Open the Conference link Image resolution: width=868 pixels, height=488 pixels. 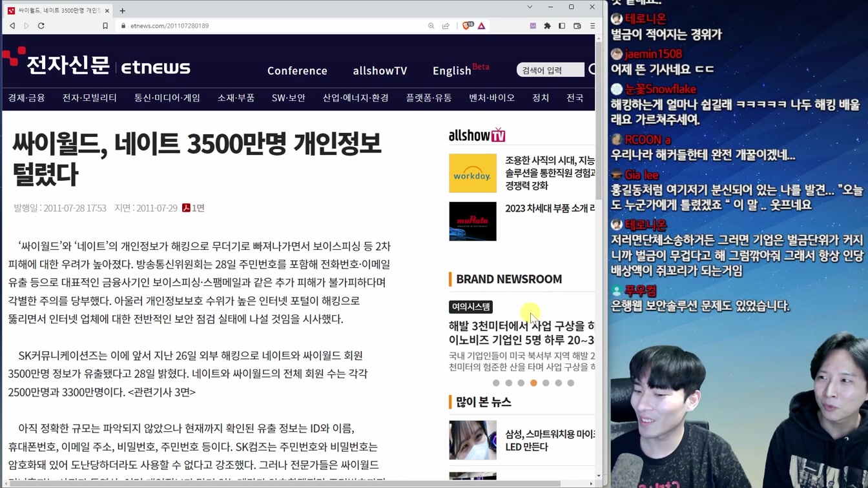(297, 70)
